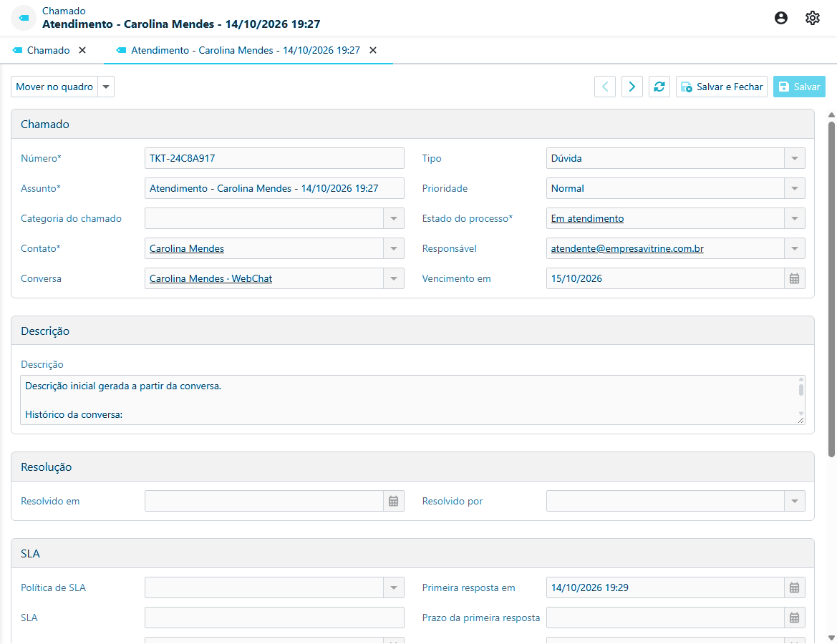Close the Chamado tab
This screenshot has height=644, width=837.
pos(82,50)
